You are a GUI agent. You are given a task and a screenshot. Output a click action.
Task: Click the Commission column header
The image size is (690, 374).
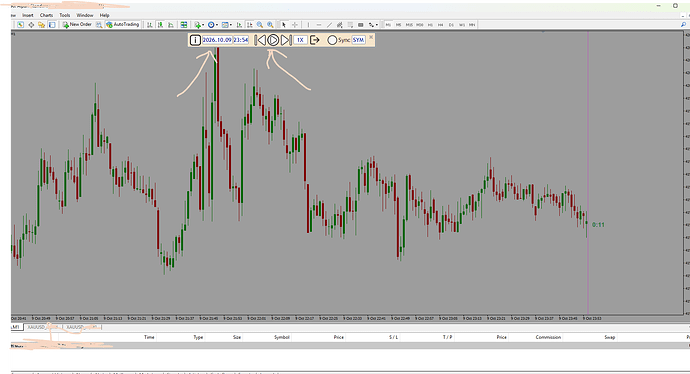click(548, 337)
